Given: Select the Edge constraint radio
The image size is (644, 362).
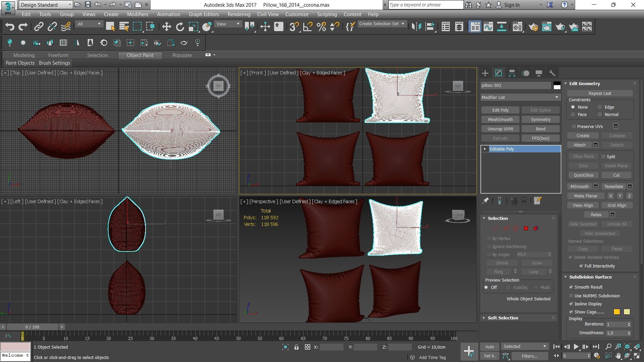Looking at the screenshot, I should 600,107.
